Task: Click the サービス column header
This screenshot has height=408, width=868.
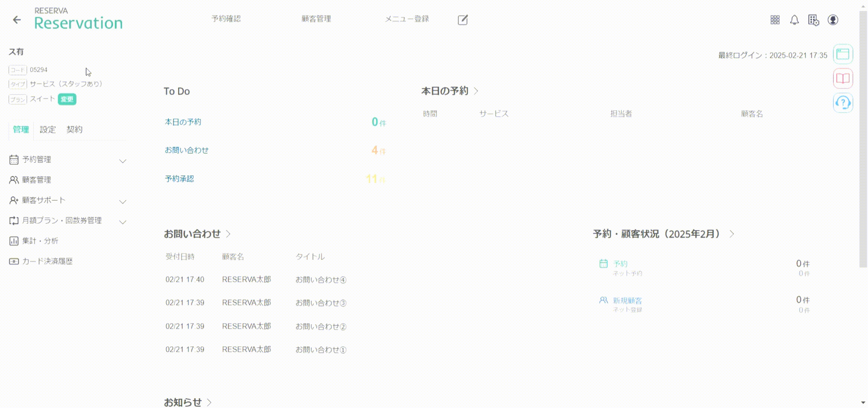Action: (x=494, y=114)
